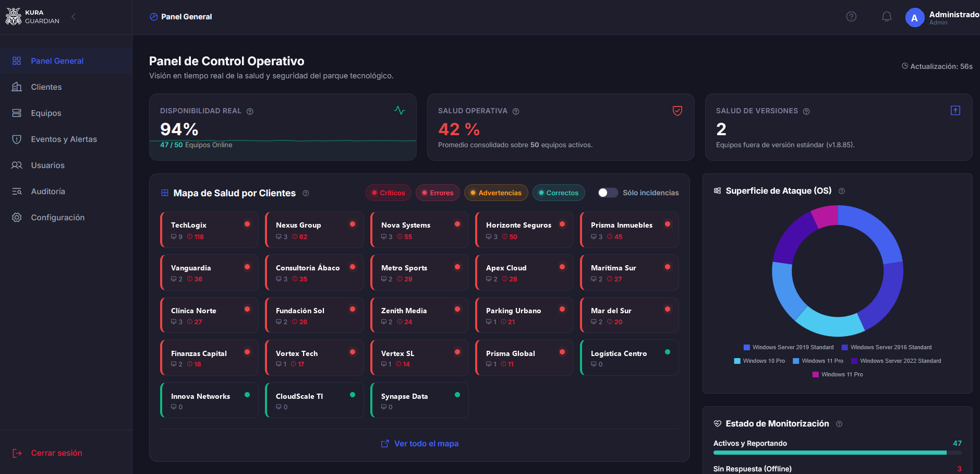980x474 pixels.
Task: Click the Disponibilidad Real info icon
Action: pyautogui.click(x=250, y=111)
